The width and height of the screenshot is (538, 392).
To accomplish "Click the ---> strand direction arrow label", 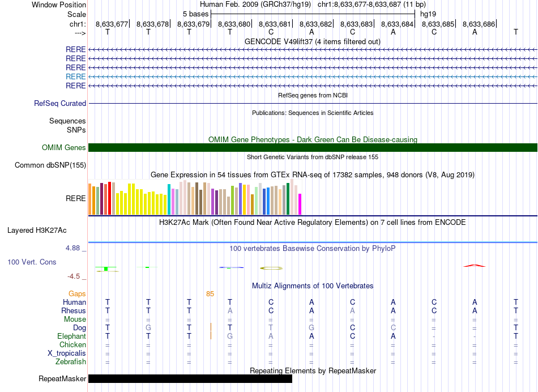I will pos(80,33).
